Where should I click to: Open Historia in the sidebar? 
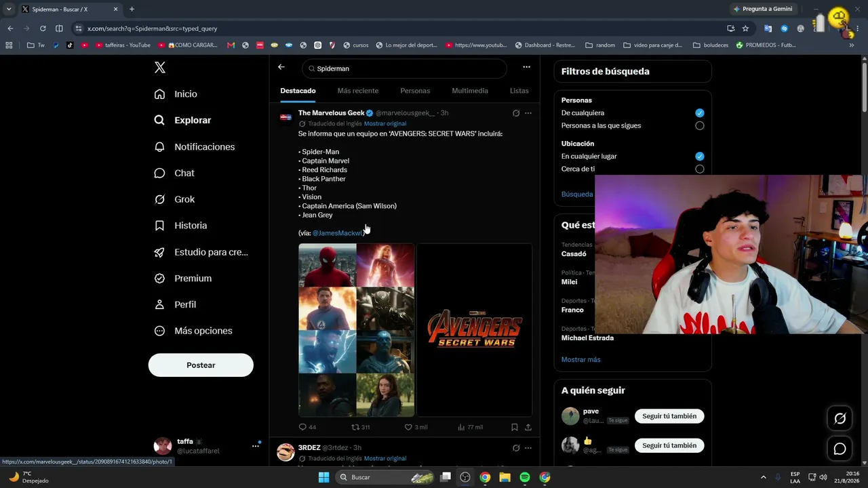coord(181,226)
